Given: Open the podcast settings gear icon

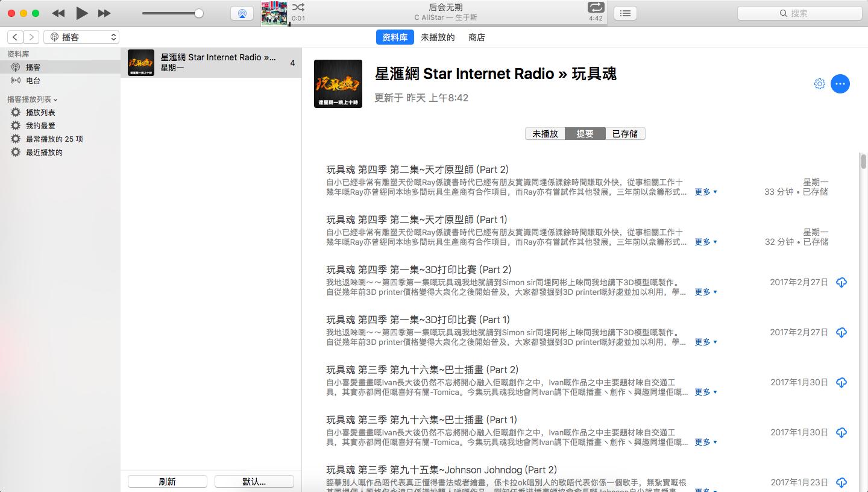Looking at the screenshot, I should point(820,84).
